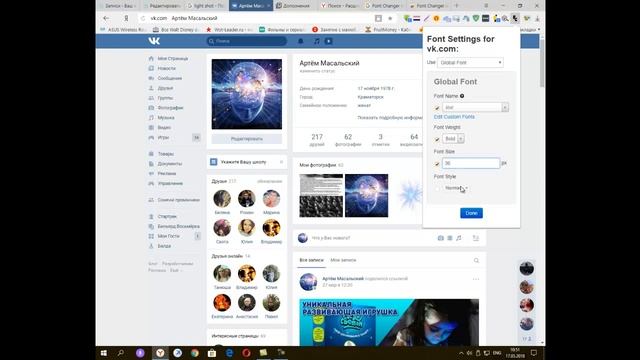
Task: Click the VK search field
Action: [247, 41]
